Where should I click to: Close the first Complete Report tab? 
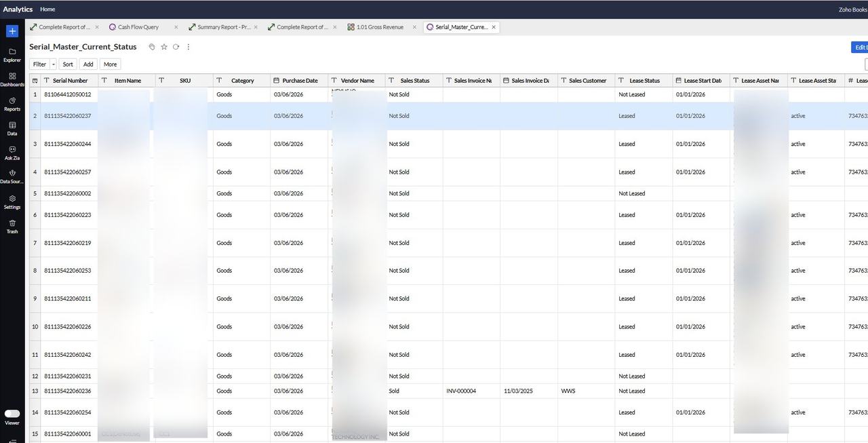coord(97,27)
